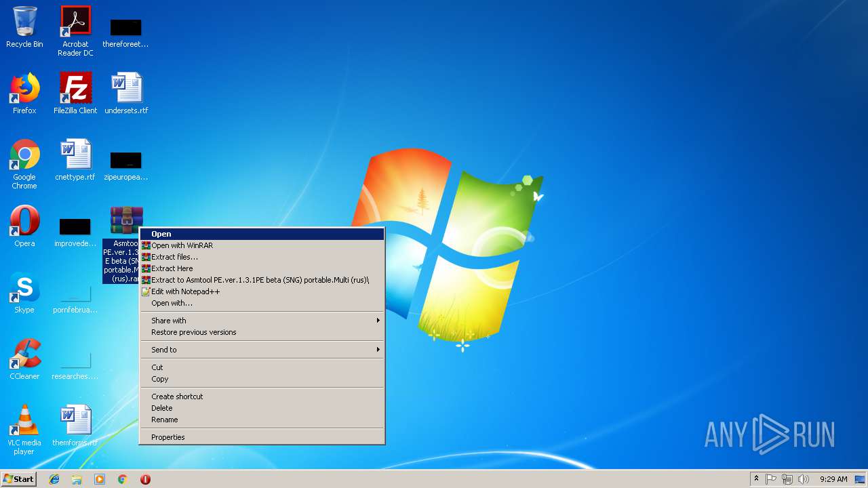Choose Edit with Notepad++
The height and width of the screenshot is (488, 868).
click(262, 291)
